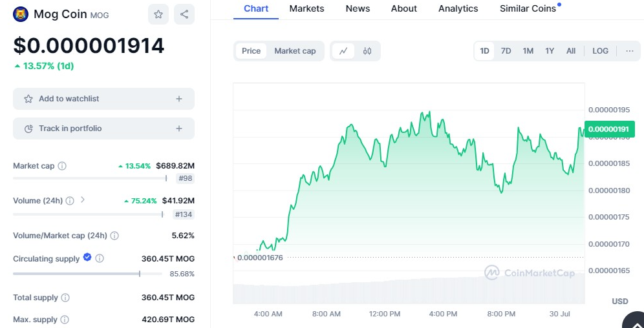644x328 pixels.
Task: Set chart range to 1M
Action: pos(528,51)
